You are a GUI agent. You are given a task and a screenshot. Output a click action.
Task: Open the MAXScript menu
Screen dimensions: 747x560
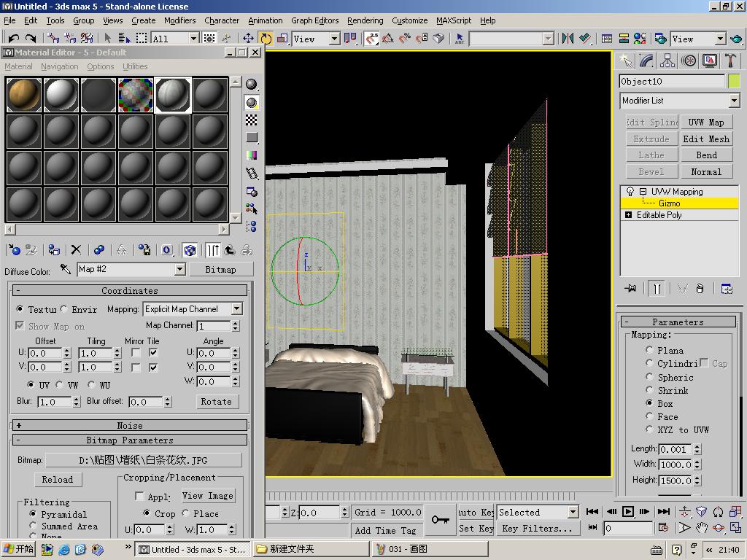pyautogui.click(x=453, y=20)
